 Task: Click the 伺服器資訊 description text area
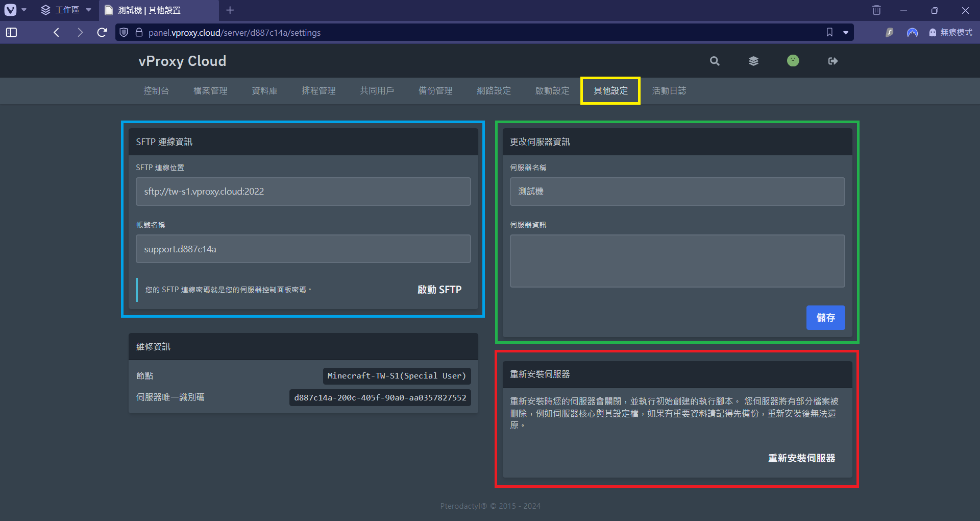point(677,261)
